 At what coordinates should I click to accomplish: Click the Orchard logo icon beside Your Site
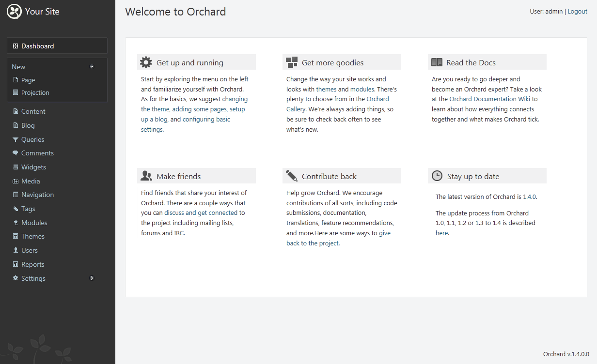[15, 12]
